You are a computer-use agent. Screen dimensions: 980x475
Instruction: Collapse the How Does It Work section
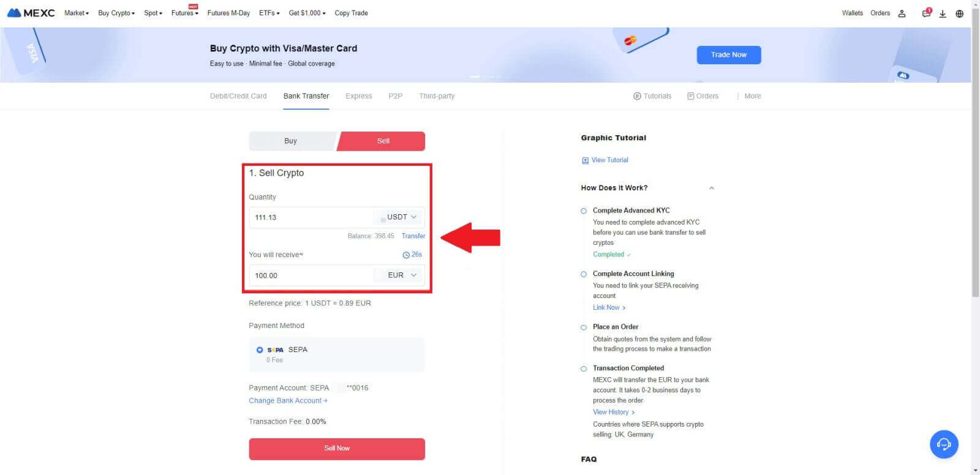coord(711,188)
